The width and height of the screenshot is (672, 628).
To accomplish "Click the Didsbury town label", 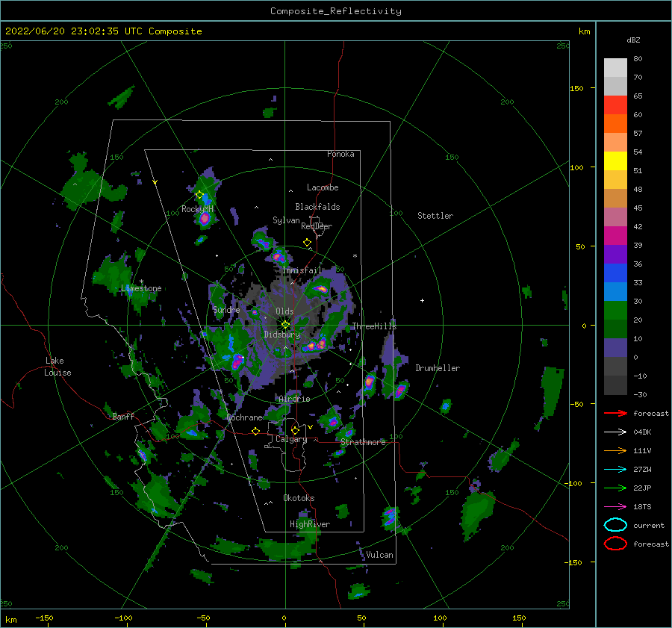I will pos(282,335).
